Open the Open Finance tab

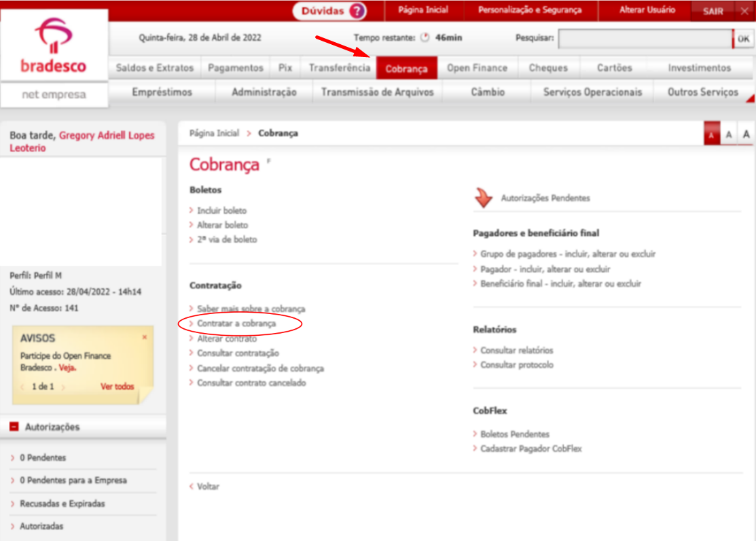pyautogui.click(x=478, y=68)
